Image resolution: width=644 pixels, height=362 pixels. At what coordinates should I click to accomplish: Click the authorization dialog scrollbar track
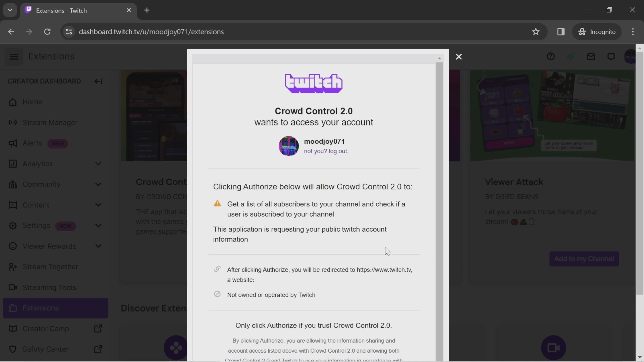click(x=440, y=211)
